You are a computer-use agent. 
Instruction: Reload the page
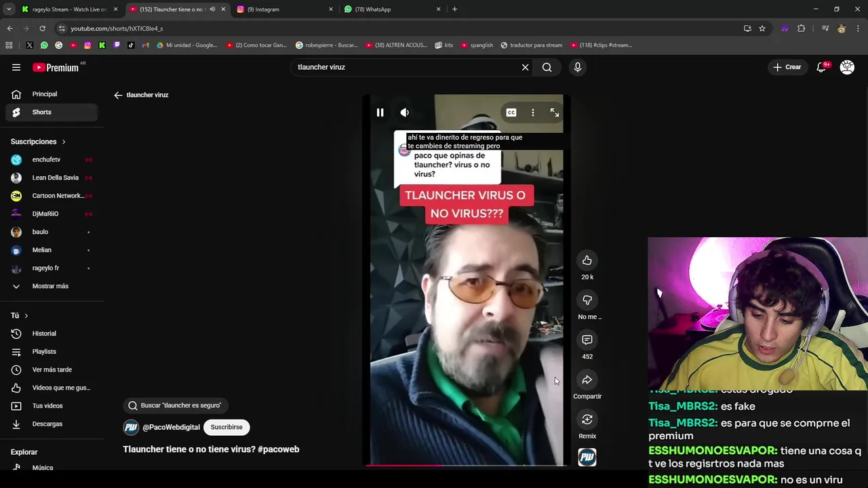[x=42, y=28]
